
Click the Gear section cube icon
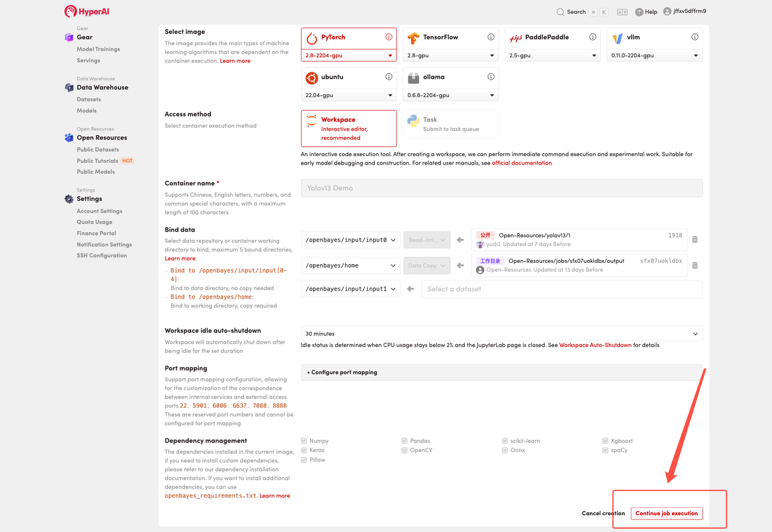coord(69,37)
